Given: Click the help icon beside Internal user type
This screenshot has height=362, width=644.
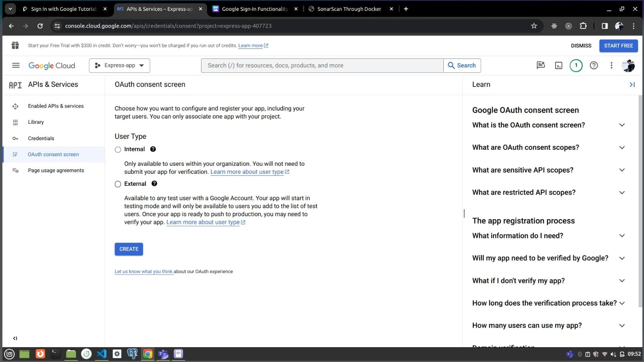Looking at the screenshot, I should click(x=153, y=149).
